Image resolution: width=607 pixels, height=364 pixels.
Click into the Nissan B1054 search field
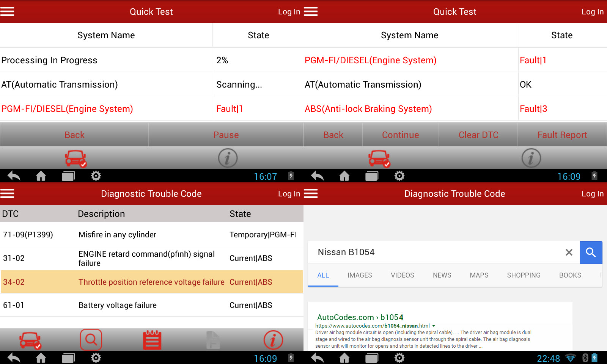click(436, 253)
